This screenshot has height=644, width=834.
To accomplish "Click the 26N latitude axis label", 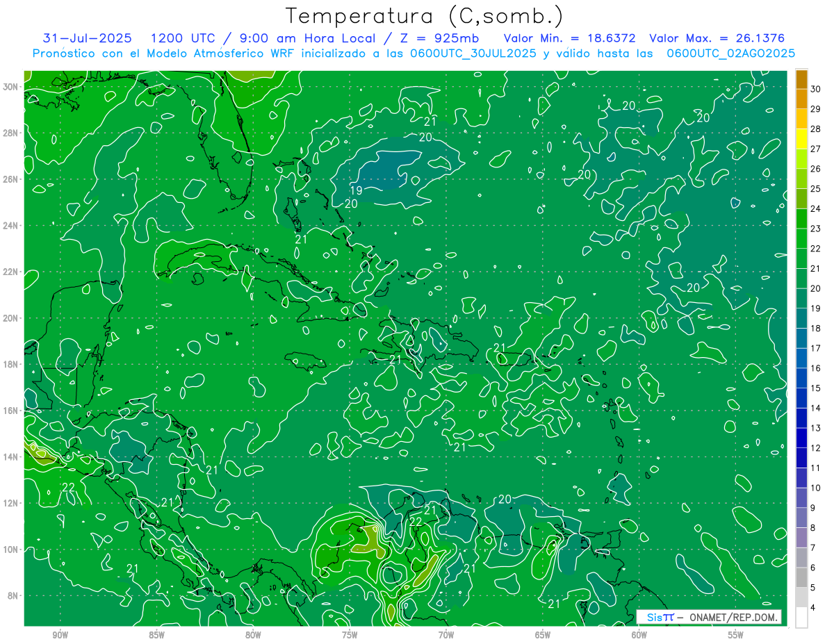I will coord(11,179).
